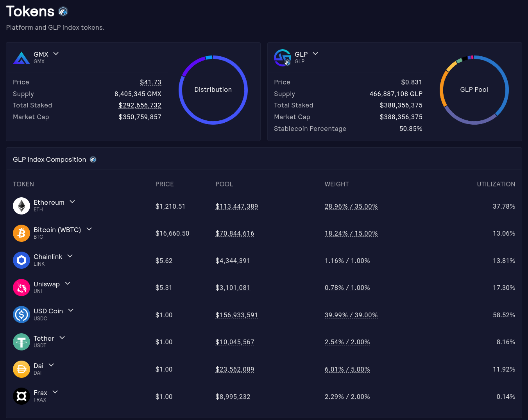Screen dimensions: 528x420
Task: Click USD Coin weight 39.99% / 39.00%
Action: [351, 315]
